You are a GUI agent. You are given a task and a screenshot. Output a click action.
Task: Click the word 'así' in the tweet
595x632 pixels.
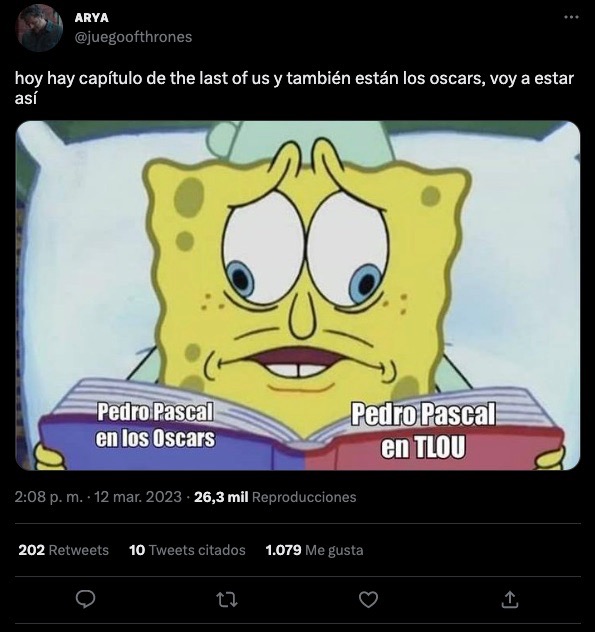coord(26,98)
